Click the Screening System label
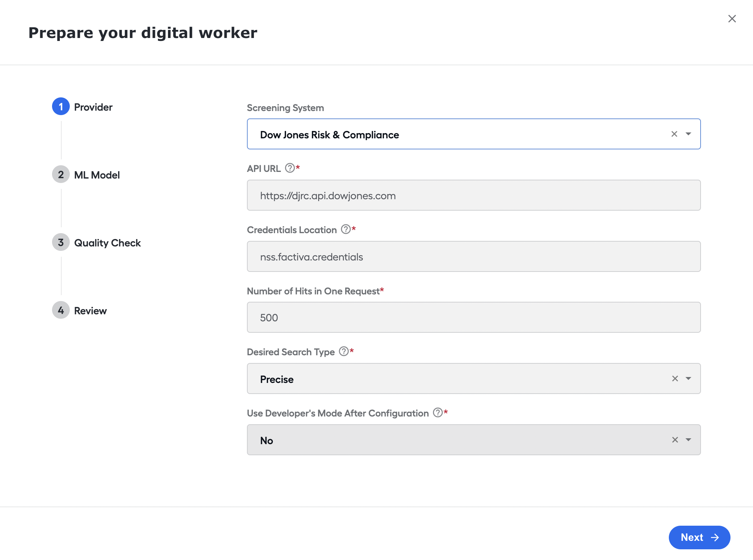The image size is (753, 560). [285, 108]
